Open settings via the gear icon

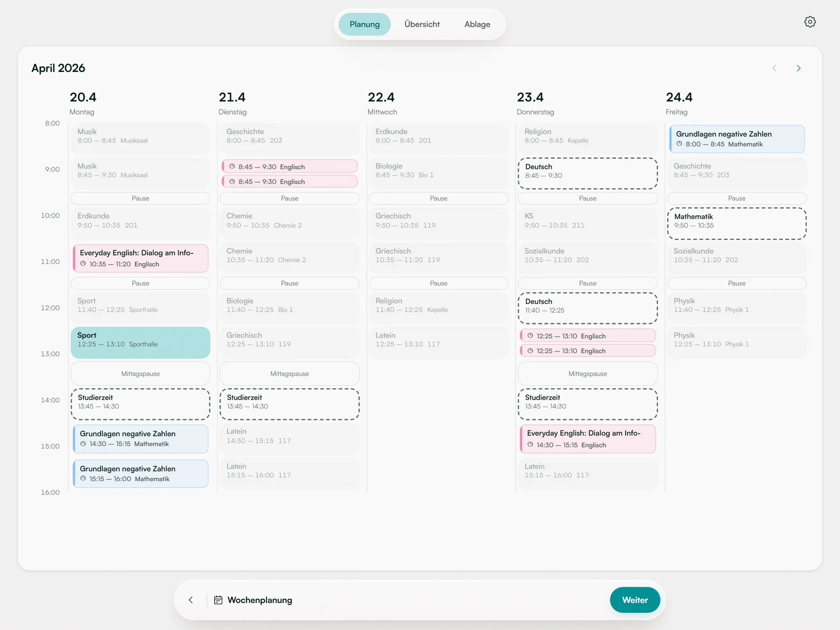tap(810, 22)
